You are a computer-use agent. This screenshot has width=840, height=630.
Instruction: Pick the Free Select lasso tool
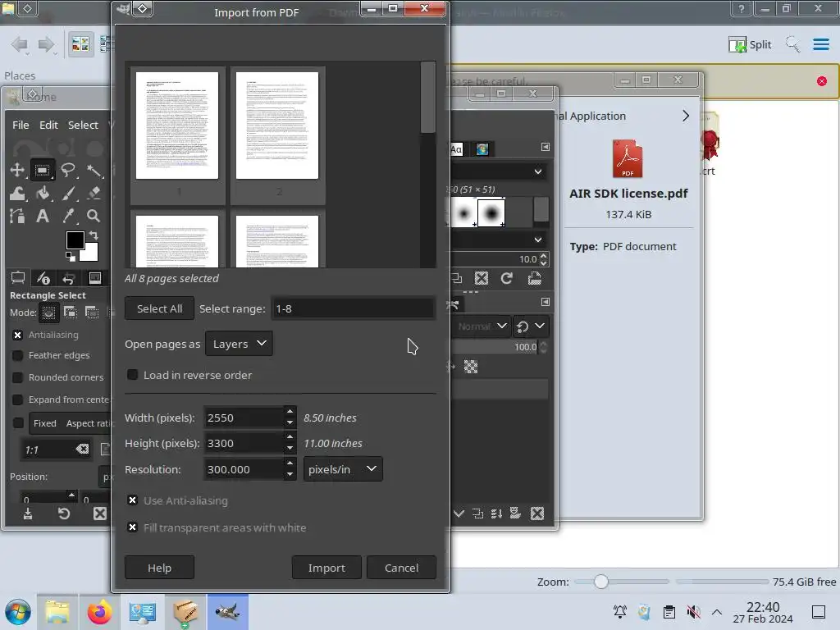click(68, 171)
